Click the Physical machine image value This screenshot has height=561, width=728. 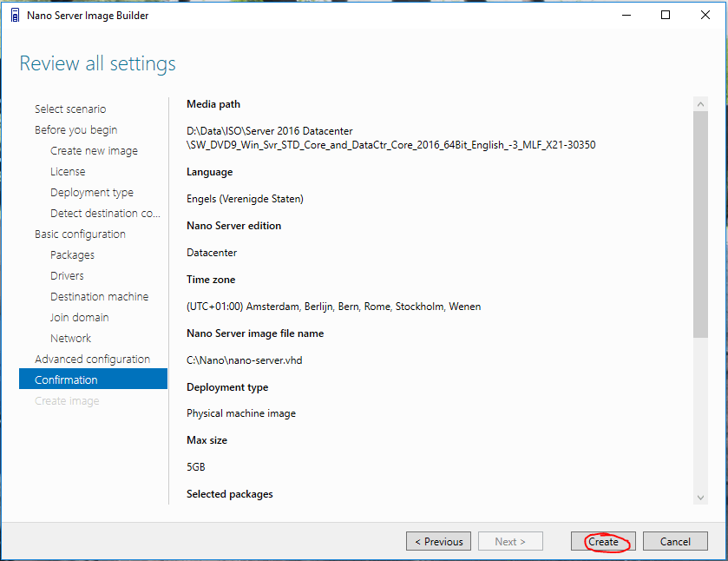point(241,413)
